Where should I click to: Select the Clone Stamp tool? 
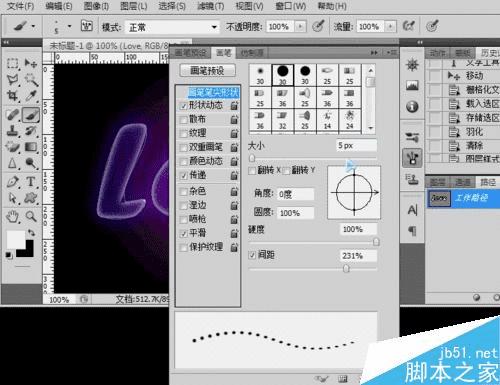(13, 131)
